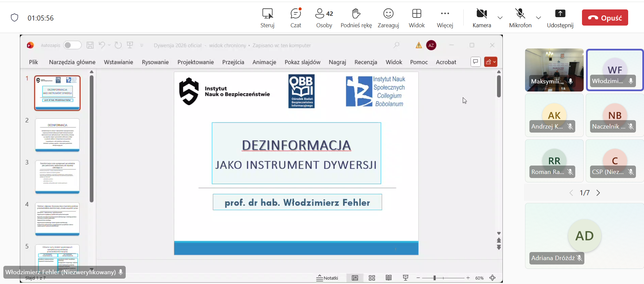644x284 pixels.
Task: Leave the meeting with Opuść
Action: click(605, 18)
